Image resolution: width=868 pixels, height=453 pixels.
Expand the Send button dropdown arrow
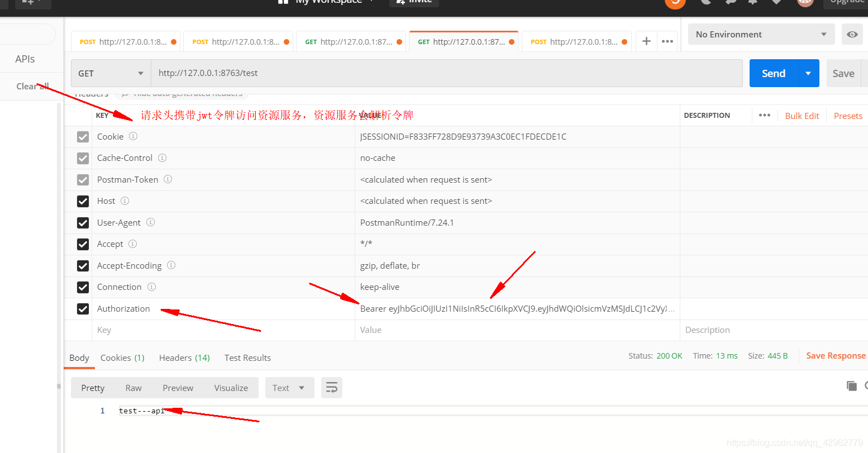tap(808, 73)
